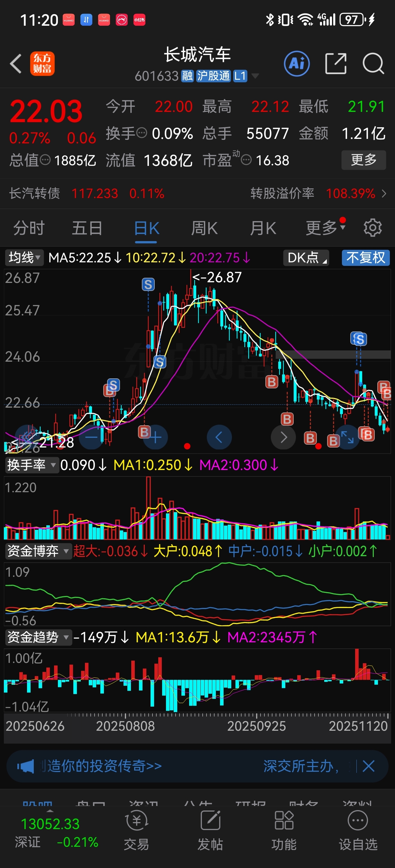The image size is (395, 868).
Task: Tap the back arrow icon
Action: [16, 64]
